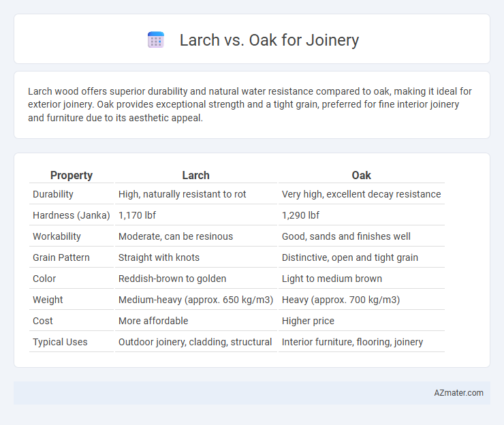Click the calendar grid icon beside the title

(156, 40)
